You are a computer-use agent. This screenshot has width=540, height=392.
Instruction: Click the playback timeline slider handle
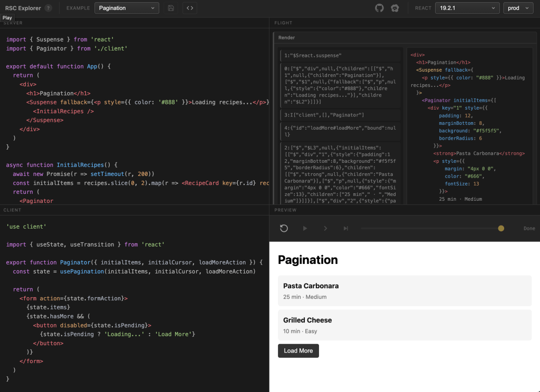[x=501, y=228]
